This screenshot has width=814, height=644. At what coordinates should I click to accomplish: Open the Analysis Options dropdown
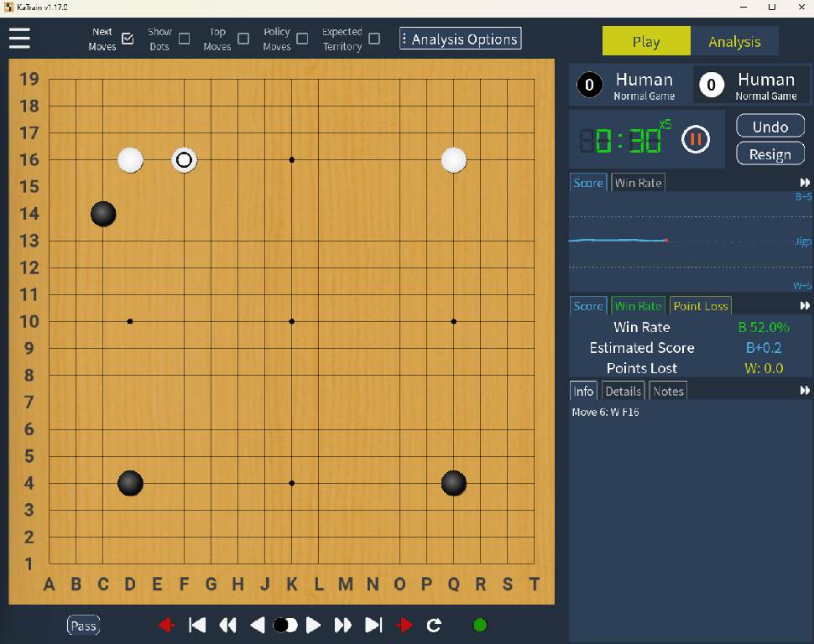pyautogui.click(x=460, y=39)
